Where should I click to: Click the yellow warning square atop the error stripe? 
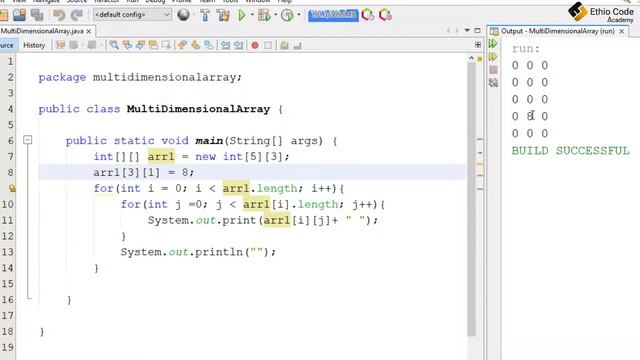point(480,59)
